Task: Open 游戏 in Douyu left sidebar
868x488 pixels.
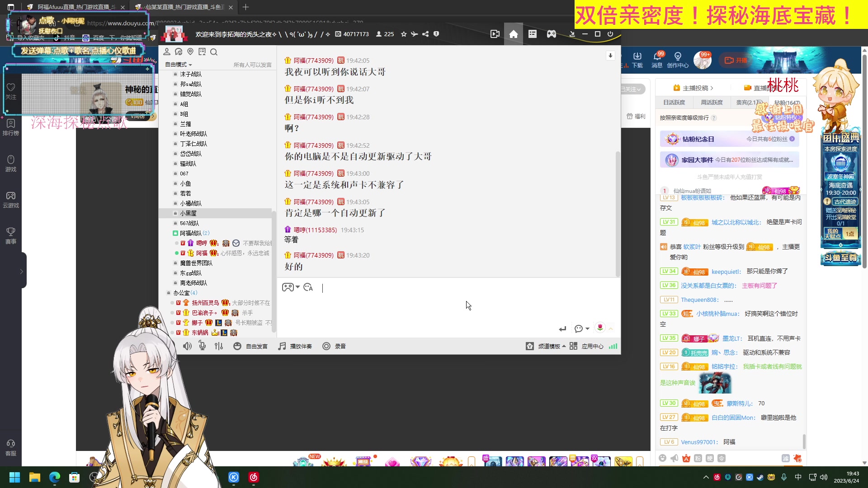Action: coord(11,164)
